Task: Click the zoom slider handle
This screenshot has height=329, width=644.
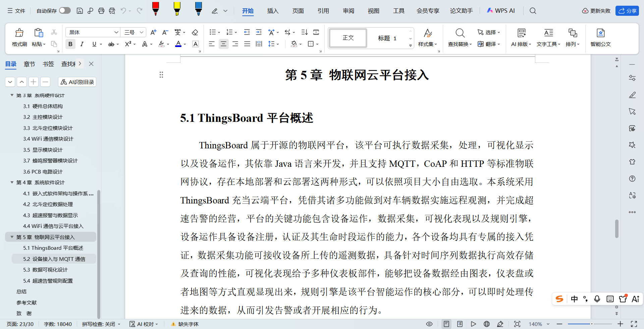Action: coord(592,324)
